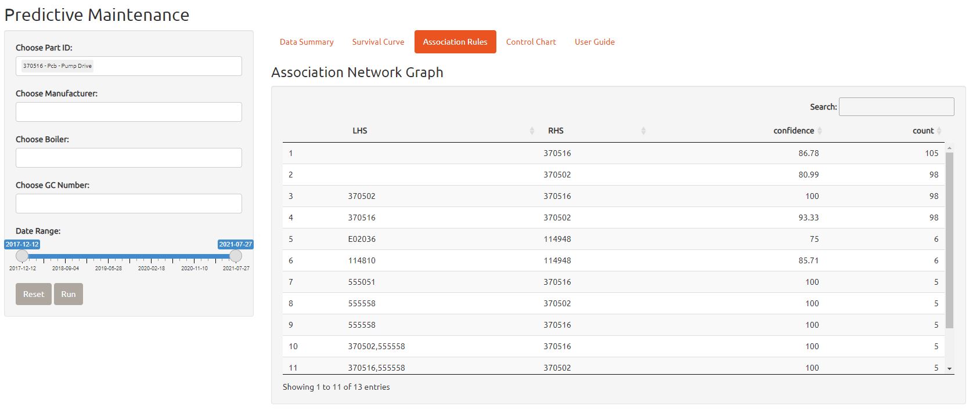This screenshot has width=980, height=417.
Task: Click the 'Association Network Graph' heading
Action: coord(357,72)
